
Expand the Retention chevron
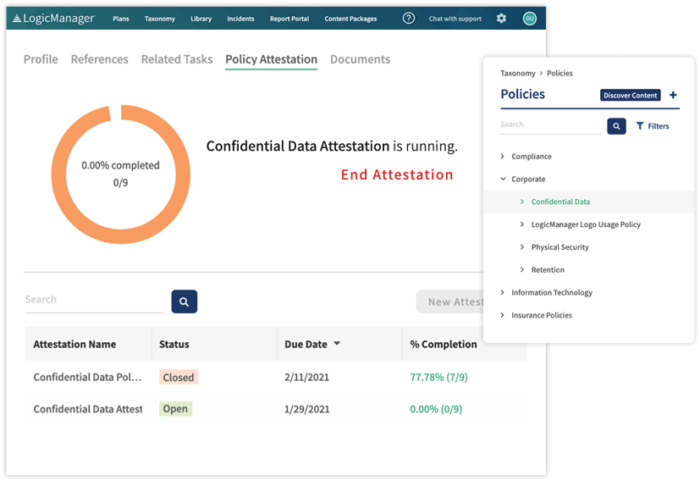pyautogui.click(x=522, y=269)
